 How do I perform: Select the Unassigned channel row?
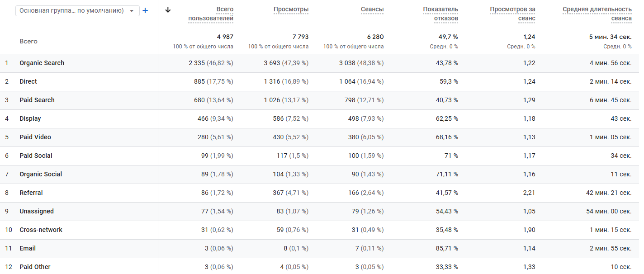tap(36, 212)
